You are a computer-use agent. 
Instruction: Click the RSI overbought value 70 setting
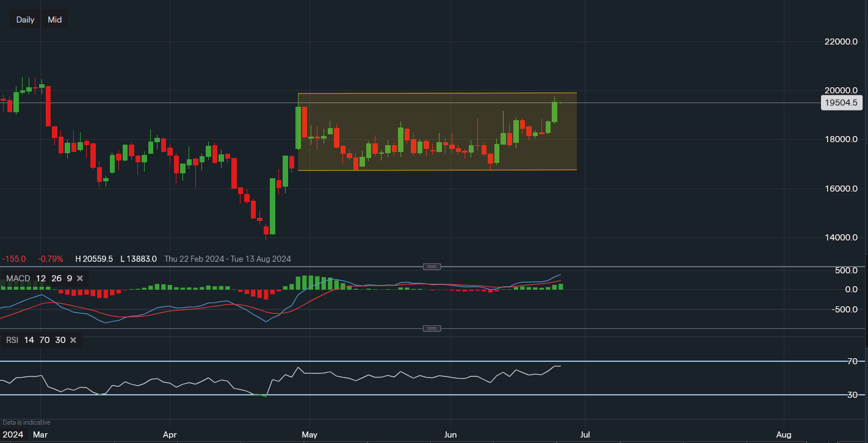(45, 340)
